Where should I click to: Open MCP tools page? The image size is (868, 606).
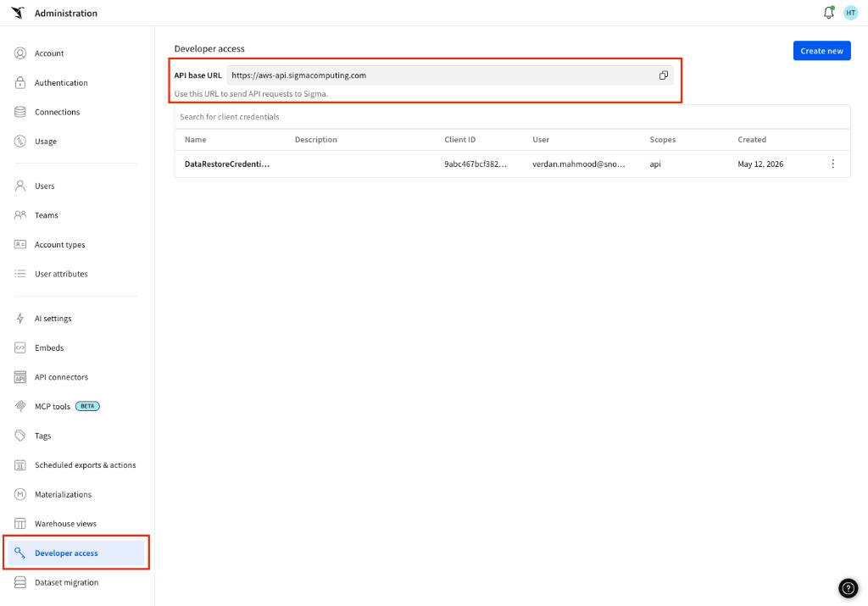52,406
